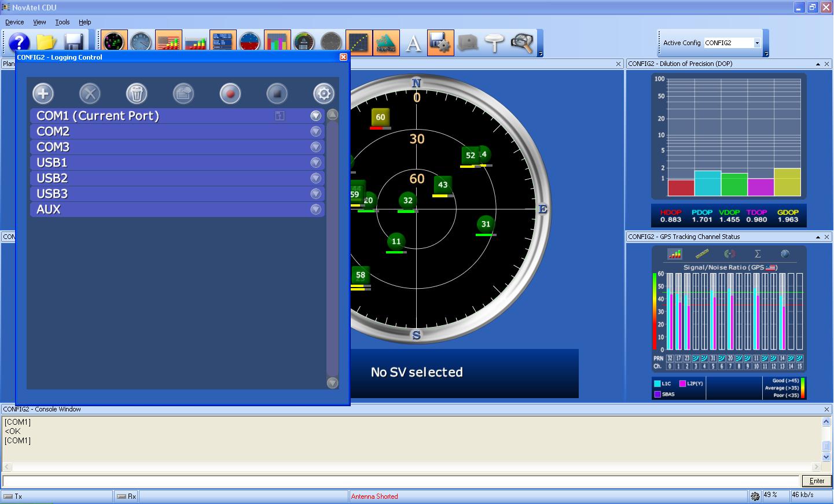Click the console command input field
This screenshot has height=504, width=834.
point(401,481)
